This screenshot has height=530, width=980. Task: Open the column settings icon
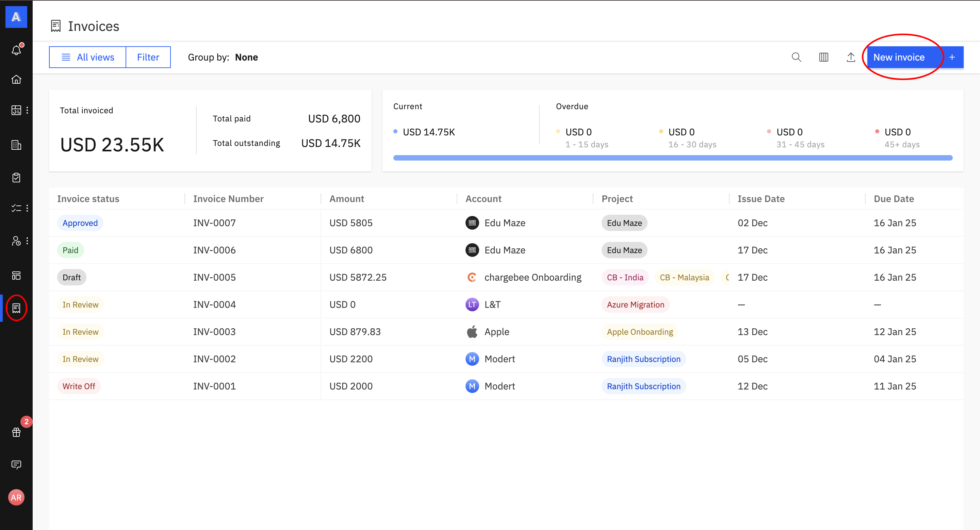823,57
